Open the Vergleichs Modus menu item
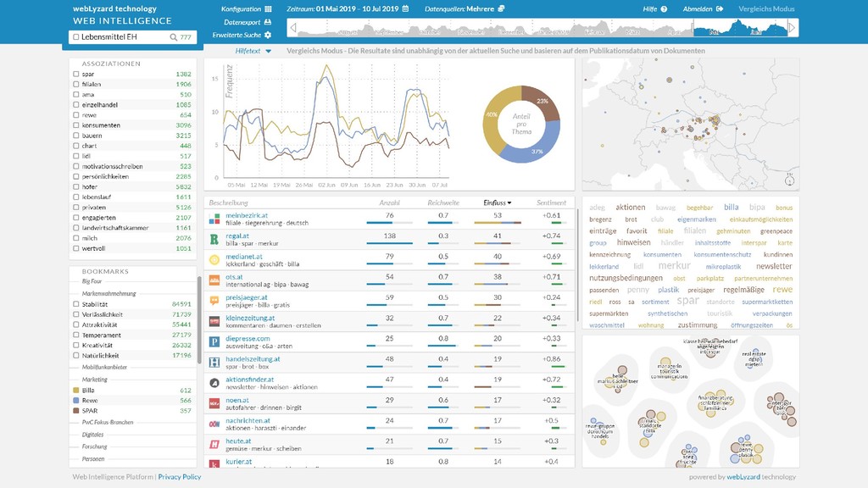The width and height of the screenshot is (868, 488). point(766,8)
